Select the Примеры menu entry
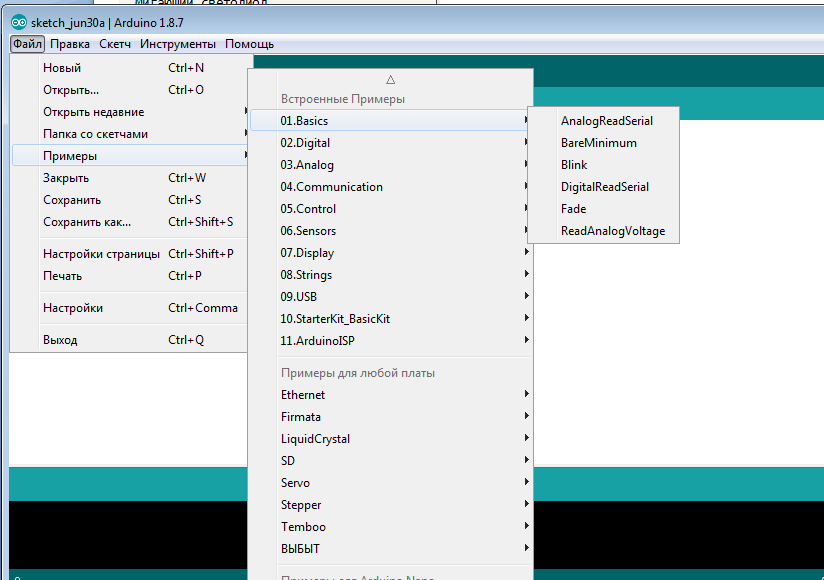The height and width of the screenshot is (580, 824). point(129,156)
